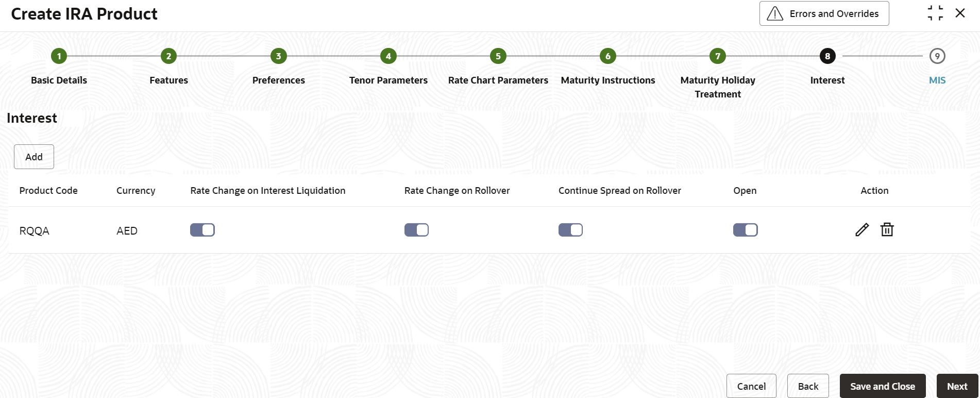Edit the RQQA row with pencil icon
This screenshot has width=980, height=398.
click(x=862, y=229)
